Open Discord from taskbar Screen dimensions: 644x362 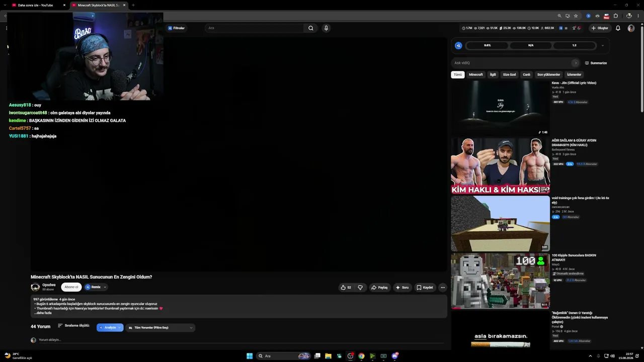395,356
